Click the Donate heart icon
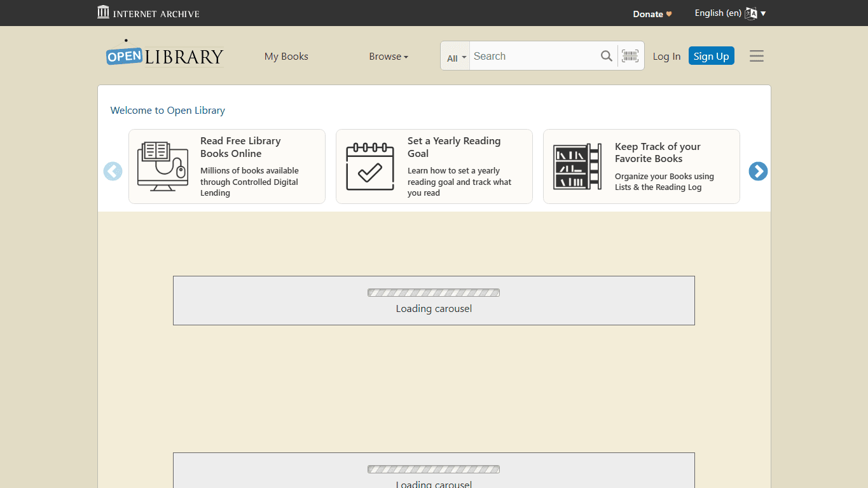 (669, 14)
